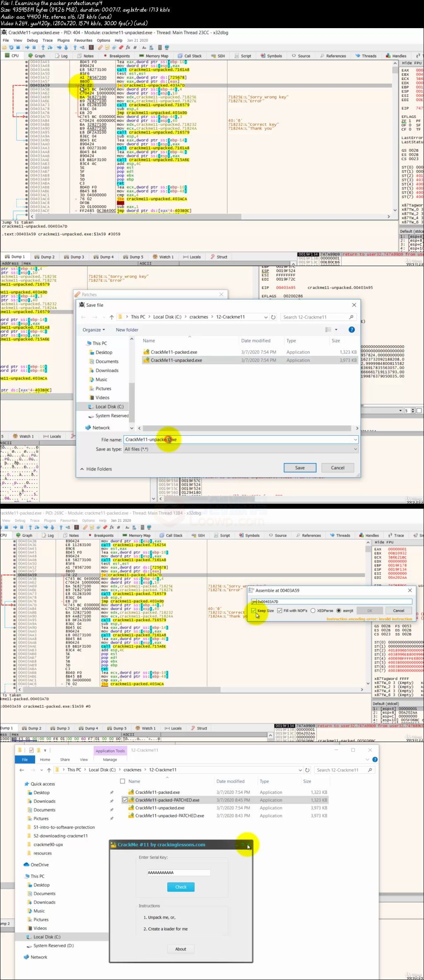Image resolution: width=424 pixels, height=980 pixels.
Task: Refresh the folder in Save file dialog
Action: point(273,317)
